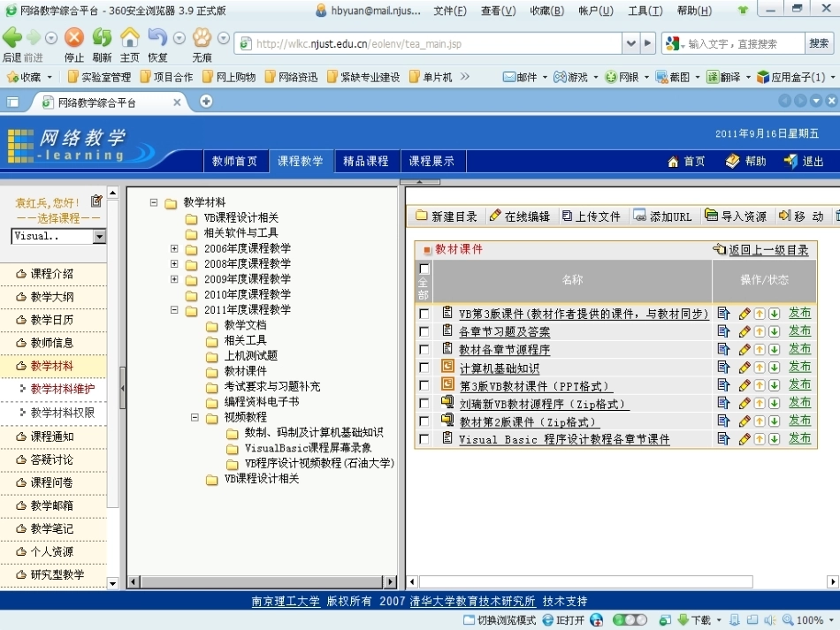
Task: Click the blue Restore (恢复) icon
Action: point(157,37)
